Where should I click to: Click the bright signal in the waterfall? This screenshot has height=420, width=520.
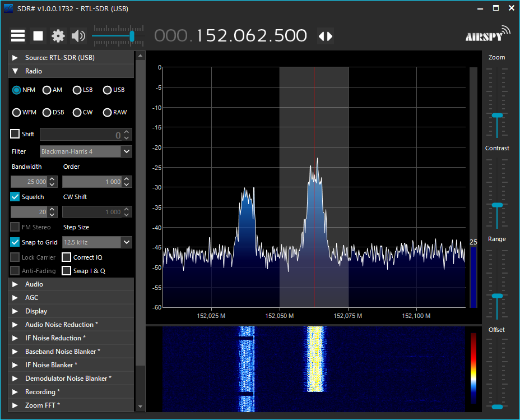click(x=315, y=359)
